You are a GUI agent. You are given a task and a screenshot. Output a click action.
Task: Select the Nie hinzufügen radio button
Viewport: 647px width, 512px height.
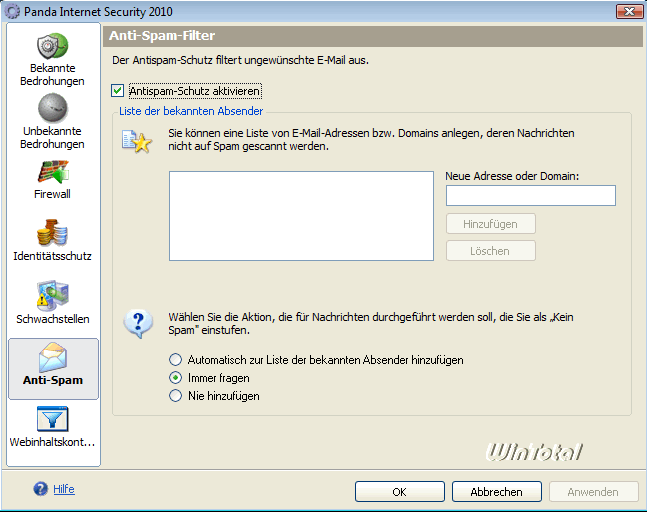click(x=175, y=396)
